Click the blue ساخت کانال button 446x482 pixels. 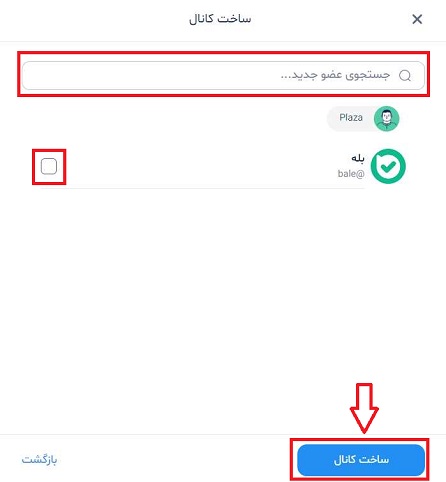(361, 460)
